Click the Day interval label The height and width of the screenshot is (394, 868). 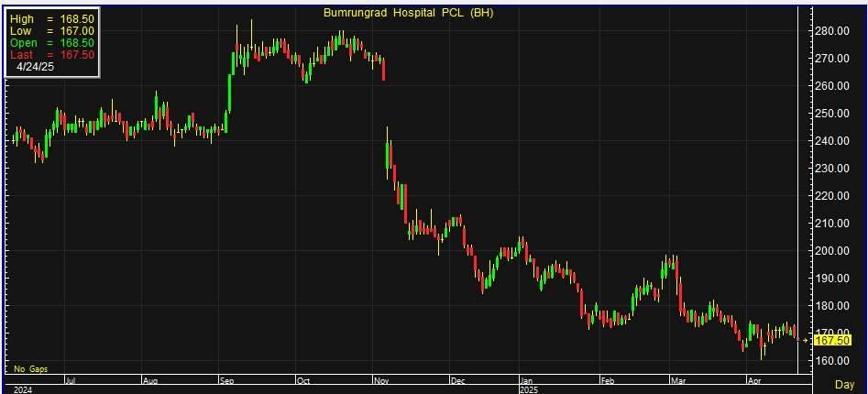coord(845,385)
